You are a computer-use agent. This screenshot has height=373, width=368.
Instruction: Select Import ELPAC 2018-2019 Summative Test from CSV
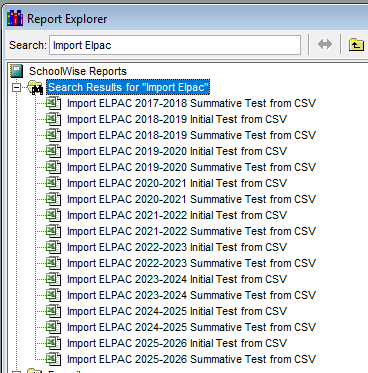[191, 135]
